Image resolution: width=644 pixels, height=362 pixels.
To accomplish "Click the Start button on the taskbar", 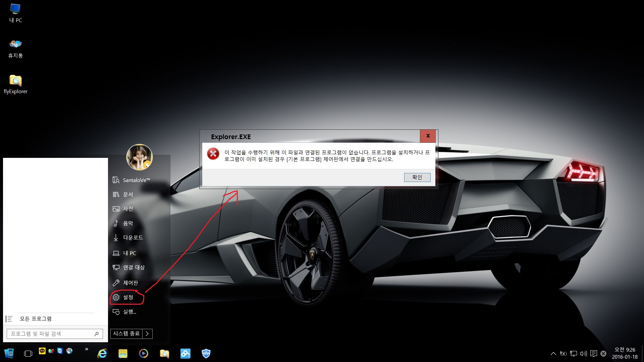I will (9, 353).
